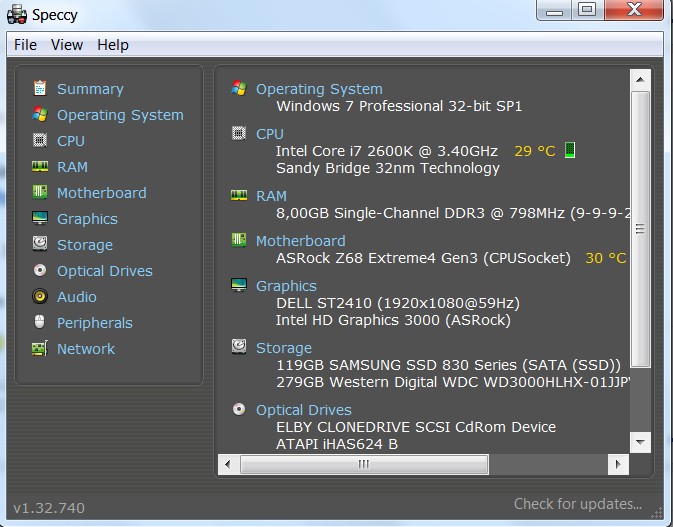Click horizontal scrollbar left arrow
The image size is (673, 527).
click(228, 464)
